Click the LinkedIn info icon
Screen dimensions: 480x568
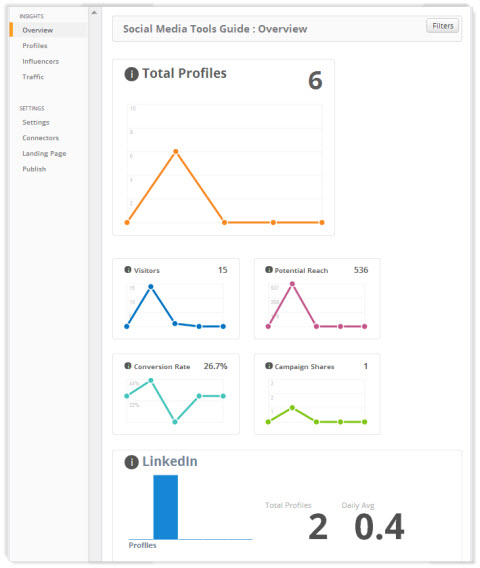[x=132, y=462]
